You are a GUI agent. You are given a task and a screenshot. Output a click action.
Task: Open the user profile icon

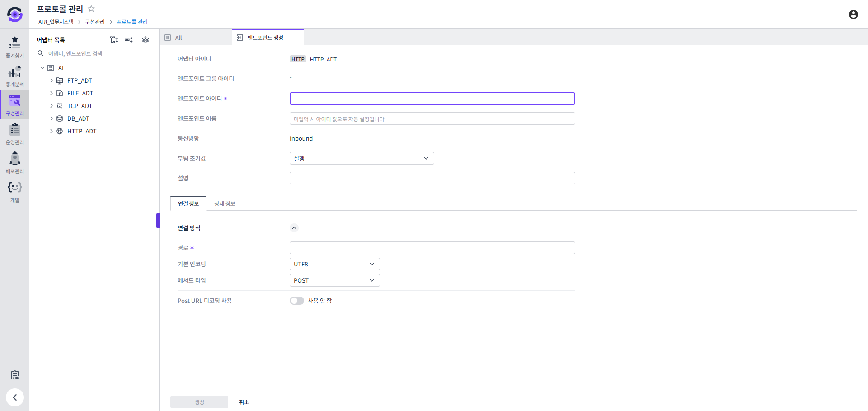tap(853, 14)
